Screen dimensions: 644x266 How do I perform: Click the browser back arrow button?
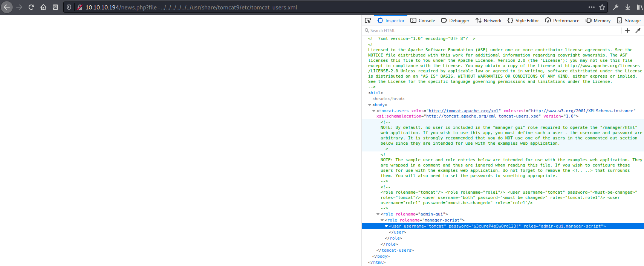7,7
